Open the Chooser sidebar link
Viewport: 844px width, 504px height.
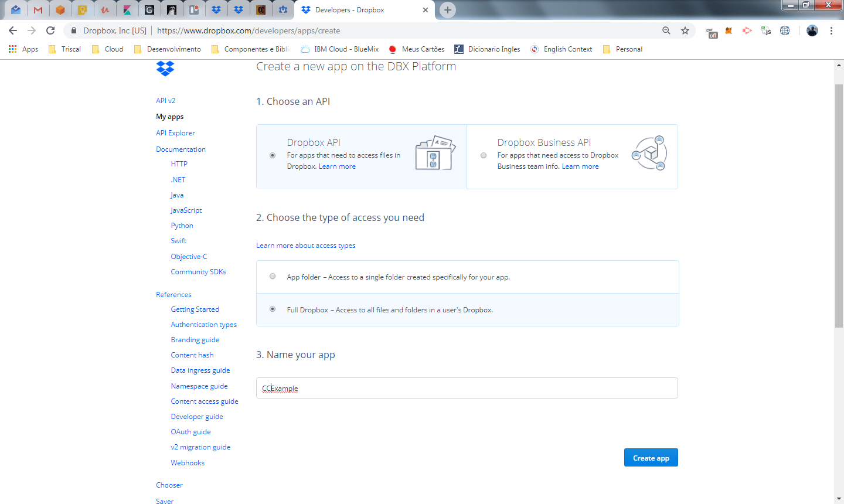(x=169, y=485)
